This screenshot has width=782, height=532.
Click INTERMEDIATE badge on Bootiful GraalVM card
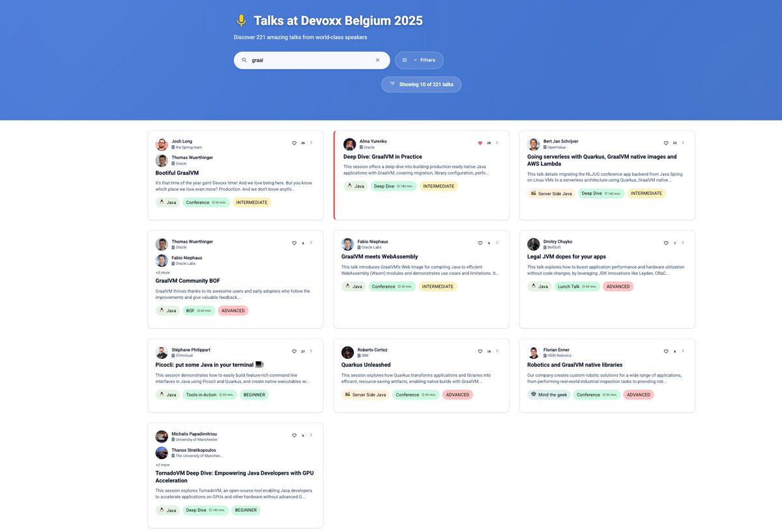252,203
